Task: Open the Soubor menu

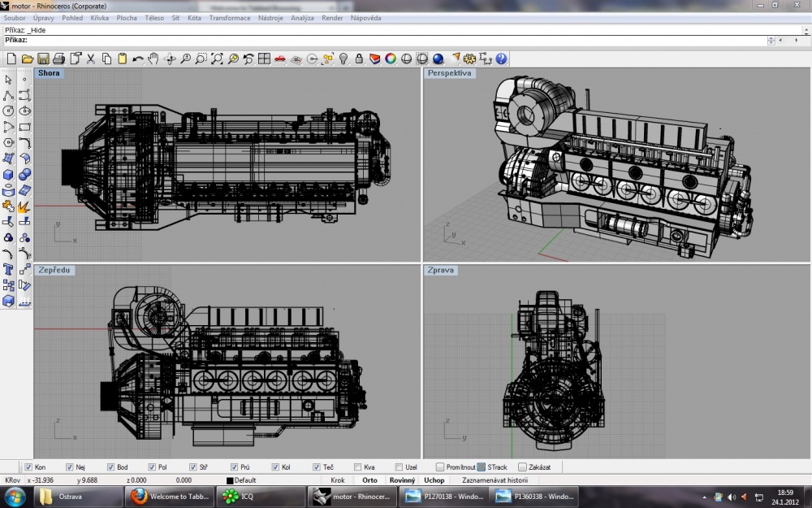Action: 15,18
